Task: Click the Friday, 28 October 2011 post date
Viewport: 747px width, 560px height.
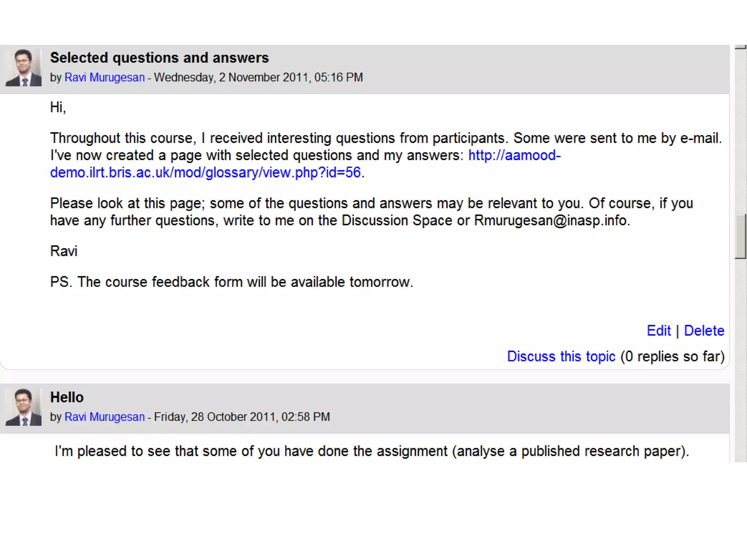Action: tap(242, 417)
